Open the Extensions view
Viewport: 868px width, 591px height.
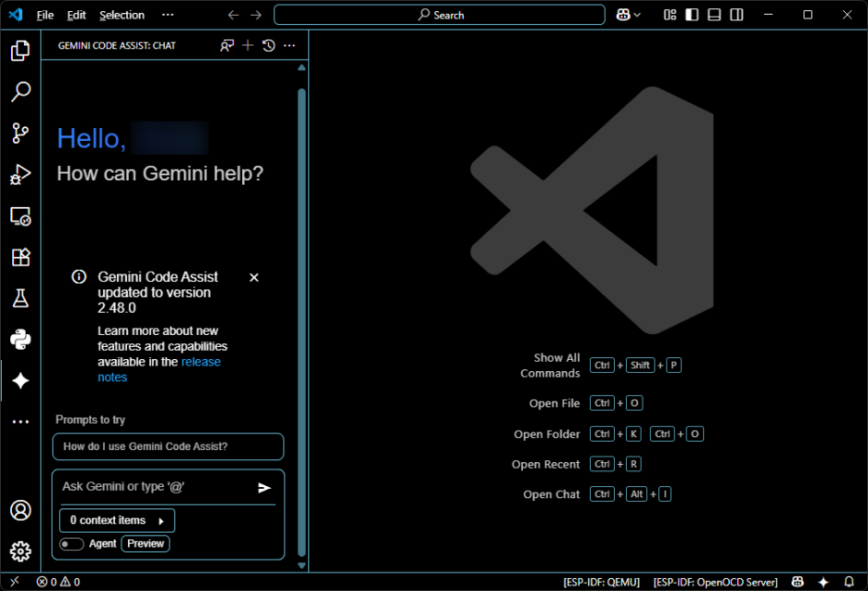click(20, 257)
